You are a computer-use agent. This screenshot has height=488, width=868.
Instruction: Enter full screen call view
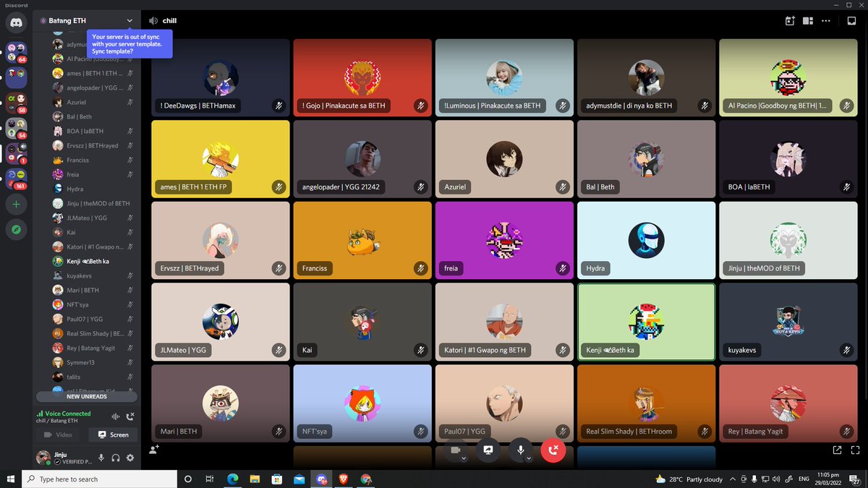click(x=854, y=450)
